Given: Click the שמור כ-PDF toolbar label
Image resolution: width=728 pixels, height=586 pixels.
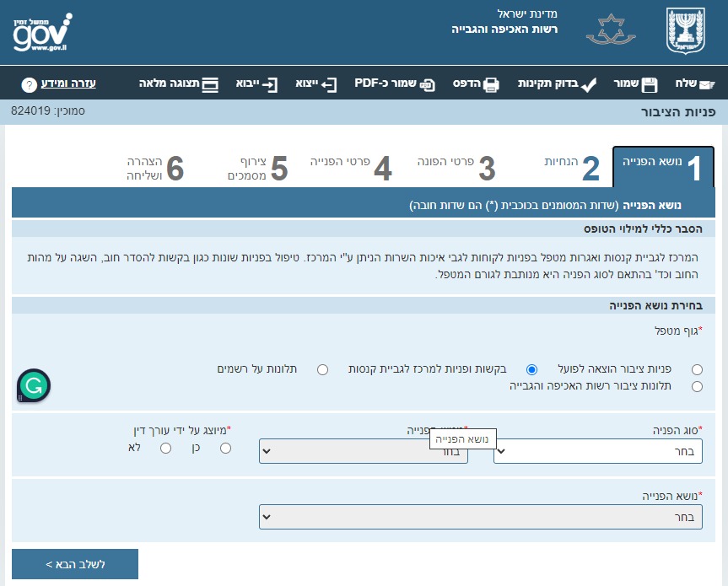Looking at the screenshot, I should [386, 83].
